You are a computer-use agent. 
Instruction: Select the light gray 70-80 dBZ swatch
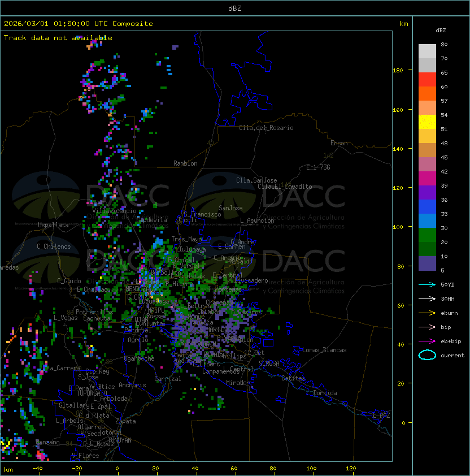pos(427,51)
